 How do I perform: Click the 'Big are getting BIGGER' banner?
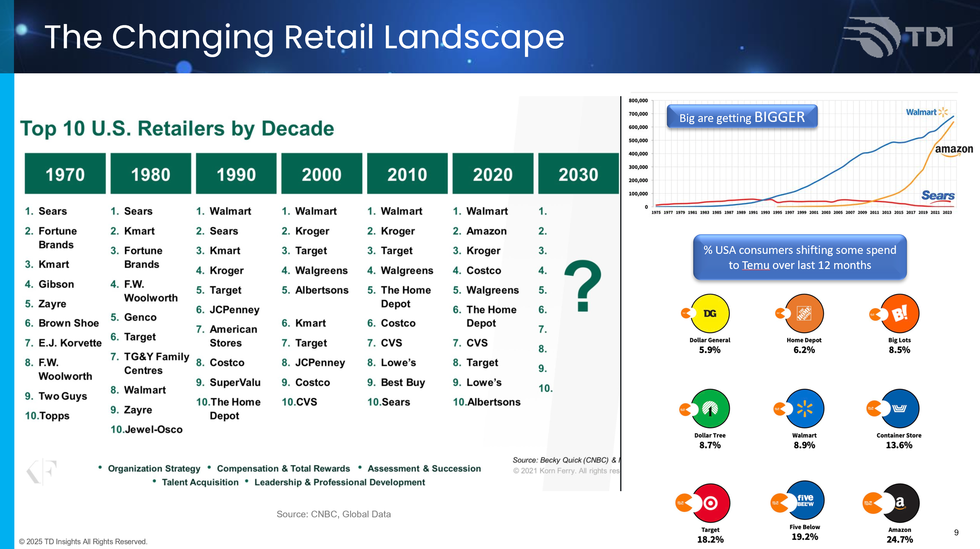742,116
